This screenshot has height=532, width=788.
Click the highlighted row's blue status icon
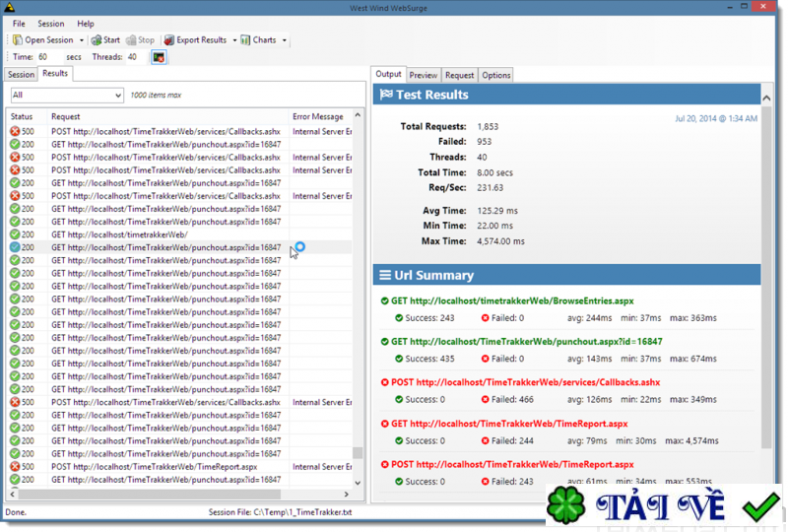[15, 247]
